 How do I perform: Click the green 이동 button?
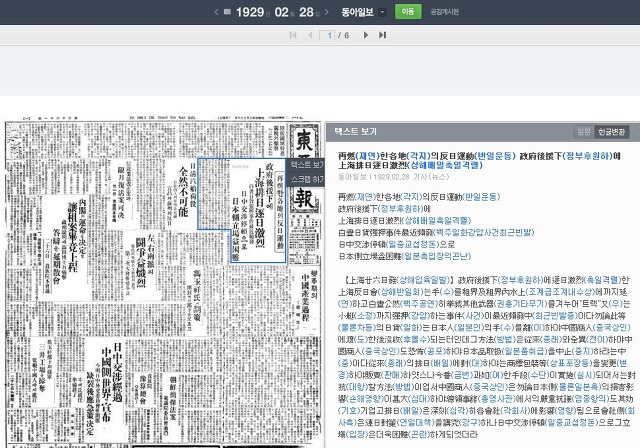[x=408, y=11]
